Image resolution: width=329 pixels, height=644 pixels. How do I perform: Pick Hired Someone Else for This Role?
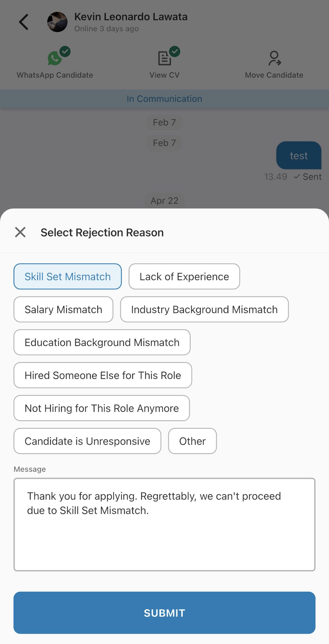coord(103,375)
